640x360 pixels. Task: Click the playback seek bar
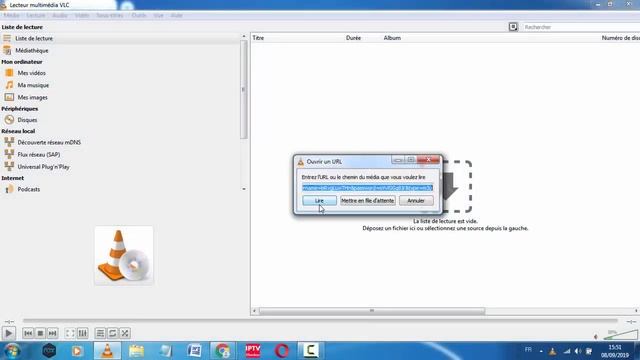320,322
